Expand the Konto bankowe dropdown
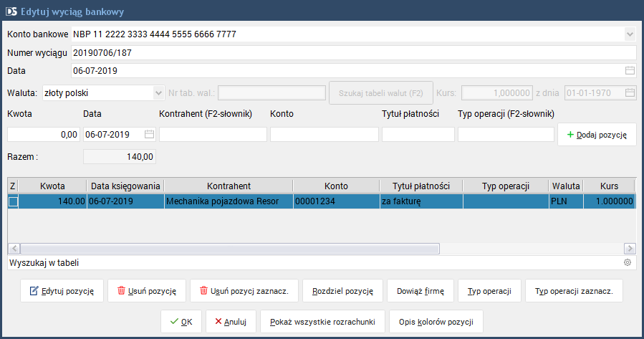Screen dimensions: 644x339 click(630, 34)
